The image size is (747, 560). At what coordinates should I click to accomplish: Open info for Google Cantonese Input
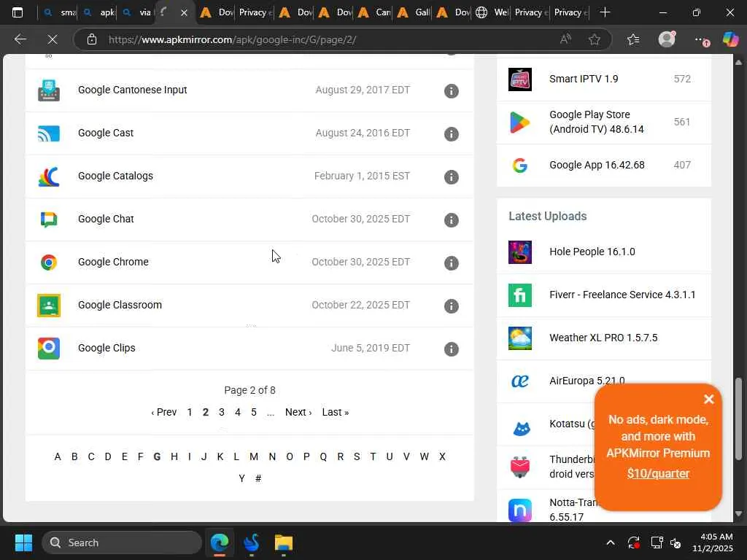click(451, 91)
